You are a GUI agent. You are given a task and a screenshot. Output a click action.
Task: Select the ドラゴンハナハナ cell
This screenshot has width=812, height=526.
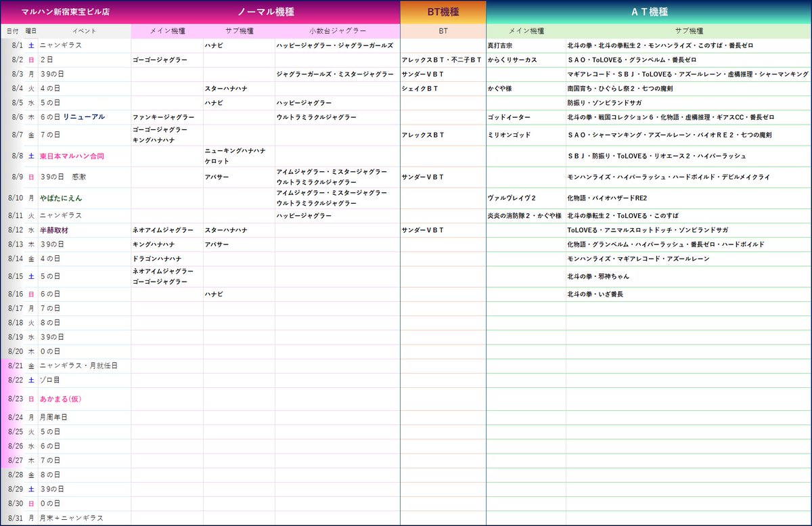click(167, 258)
